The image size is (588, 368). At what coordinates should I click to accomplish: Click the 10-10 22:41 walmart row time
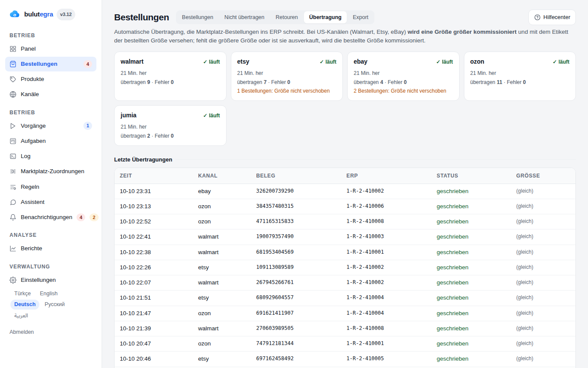tap(135, 237)
